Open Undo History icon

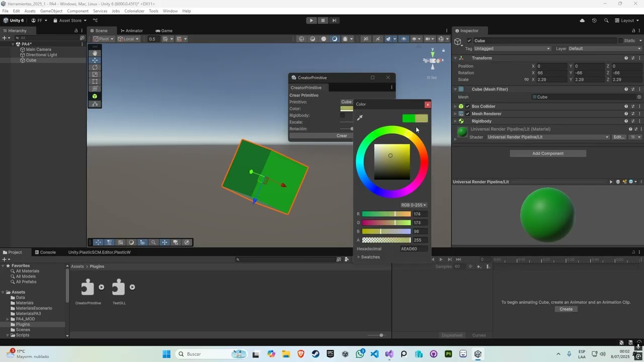594,21
